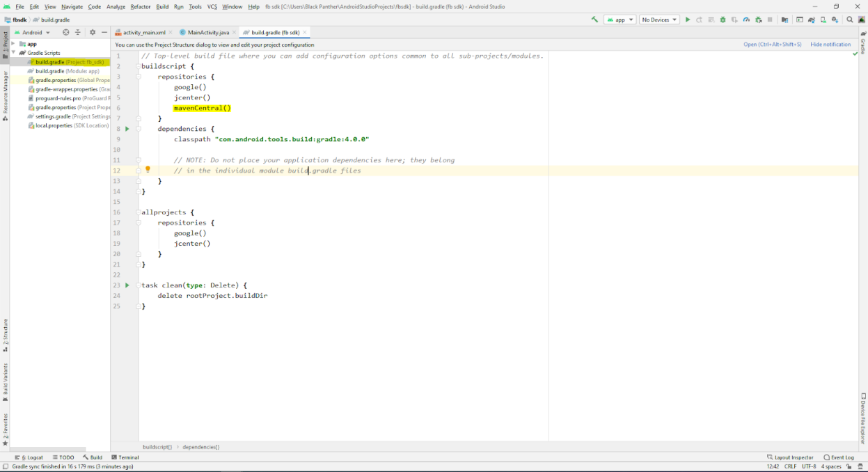The image size is (868, 472).
Task: Start debugging with the Debug bug icon
Action: (723, 19)
